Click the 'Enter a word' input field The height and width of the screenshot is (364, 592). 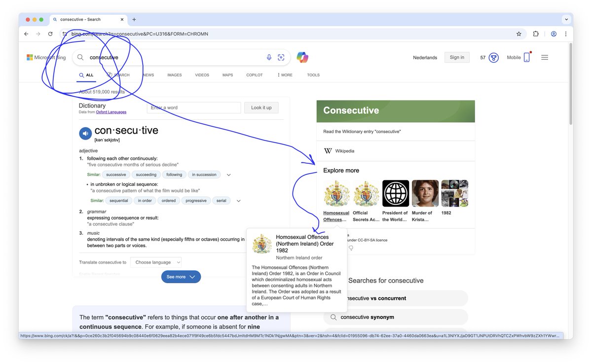[194, 108]
